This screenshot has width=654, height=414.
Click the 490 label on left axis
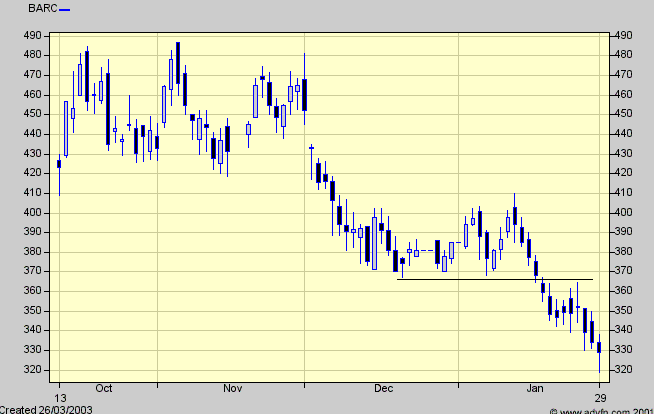pos(33,35)
